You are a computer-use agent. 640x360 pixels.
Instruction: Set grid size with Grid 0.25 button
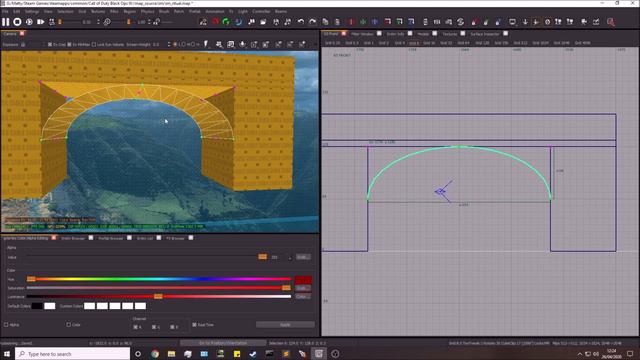[333, 43]
